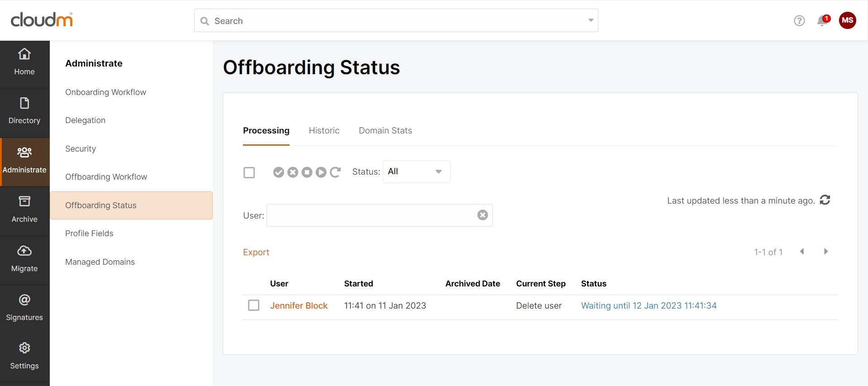Click the Export link
The width and height of the screenshot is (868, 386).
click(256, 253)
